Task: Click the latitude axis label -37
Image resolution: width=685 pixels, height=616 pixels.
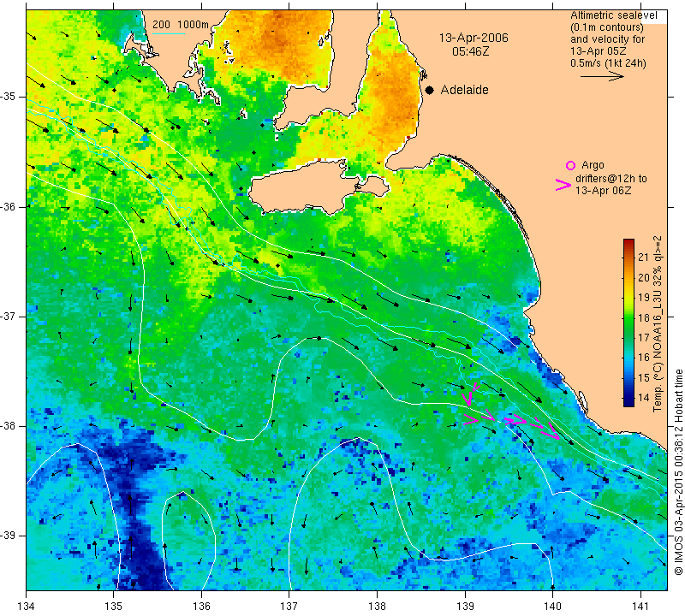Action: click(8, 316)
